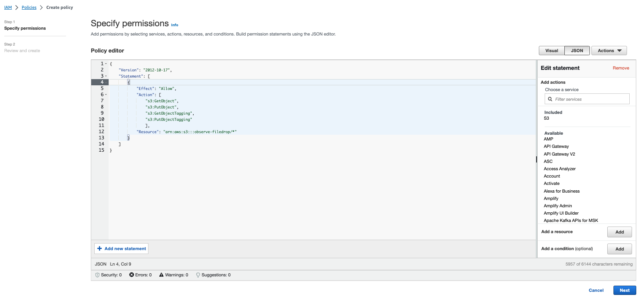Go to Policies breadcrumb link

coord(29,7)
